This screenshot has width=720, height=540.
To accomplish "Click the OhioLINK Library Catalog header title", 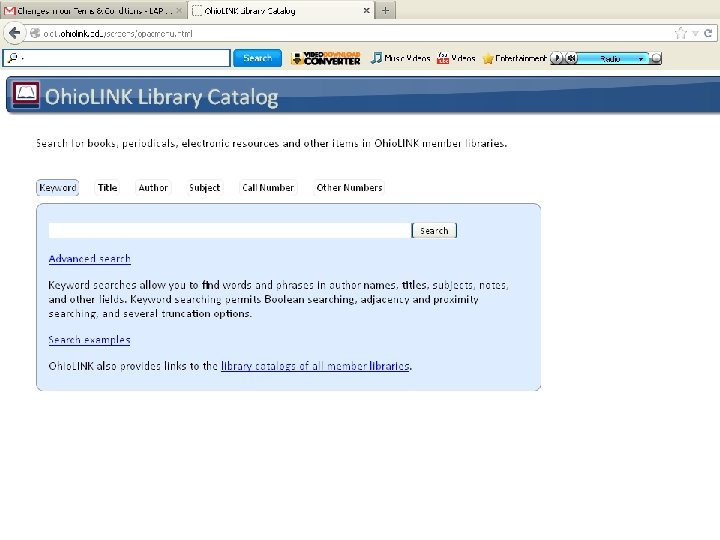I will point(161,97).
